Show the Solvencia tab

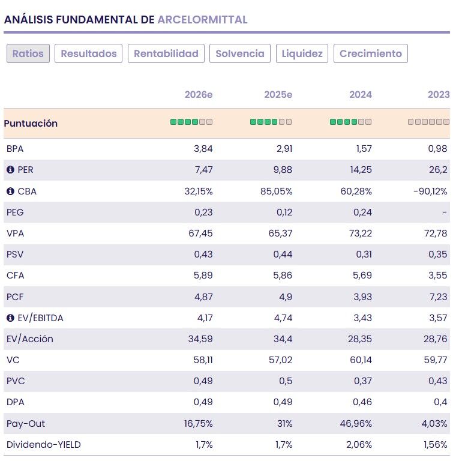(240, 53)
